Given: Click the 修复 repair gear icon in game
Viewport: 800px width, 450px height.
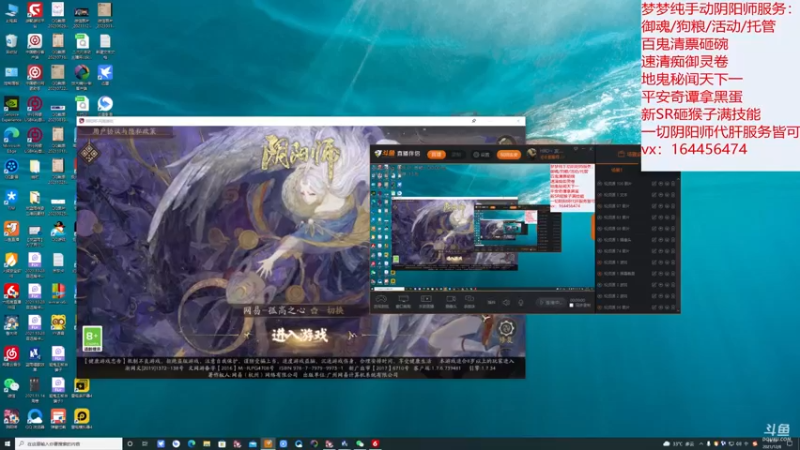Looking at the screenshot, I should (x=506, y=332).
